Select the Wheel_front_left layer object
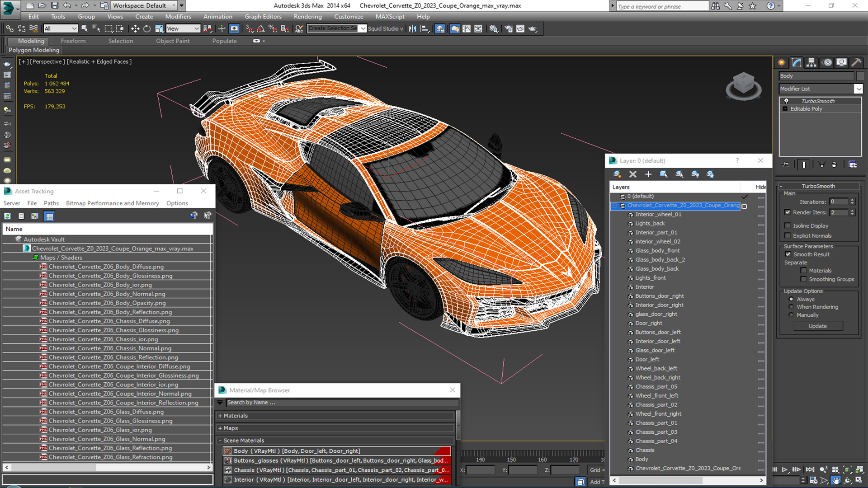 click(x=656, y=396)
